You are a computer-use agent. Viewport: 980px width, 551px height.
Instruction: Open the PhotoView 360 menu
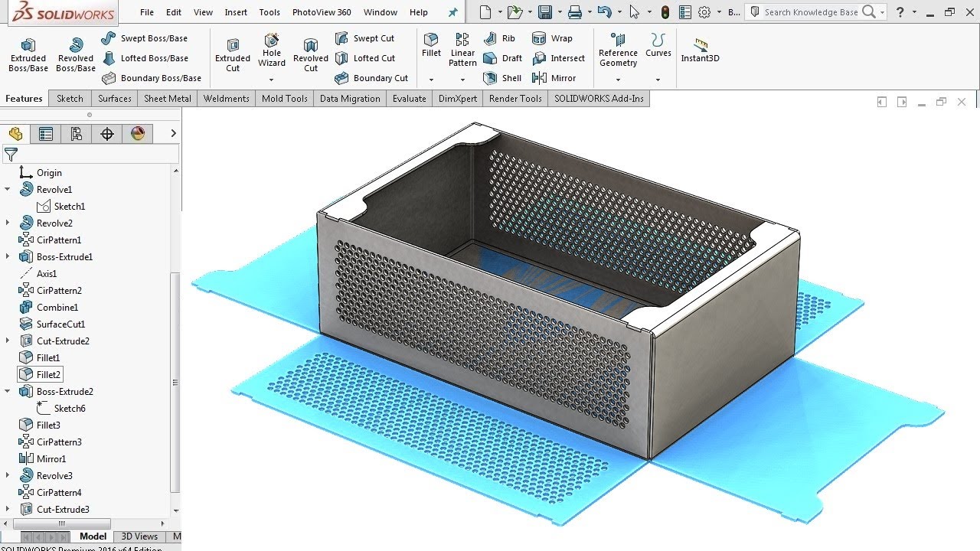point(322,12)
